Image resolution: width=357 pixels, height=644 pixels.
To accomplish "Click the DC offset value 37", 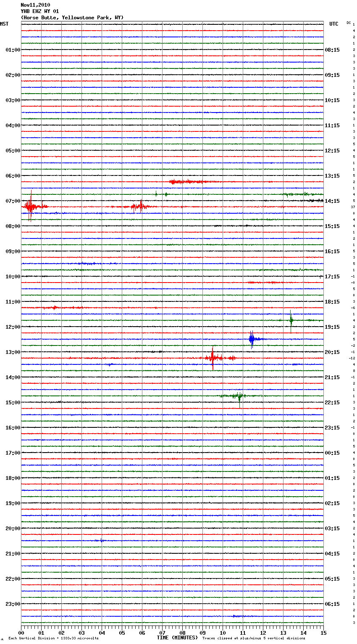I will tap(353, 207).
